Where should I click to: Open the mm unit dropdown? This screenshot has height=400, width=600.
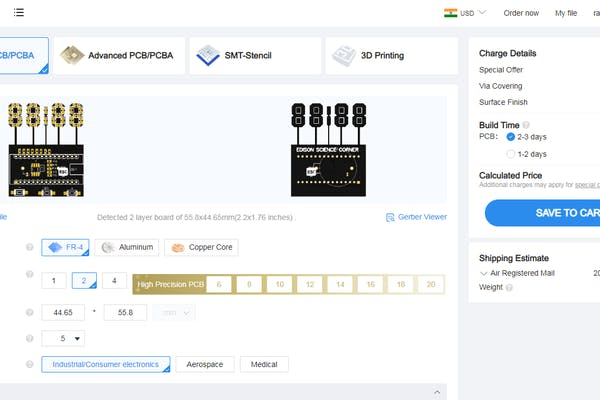[x=174, y=312]
